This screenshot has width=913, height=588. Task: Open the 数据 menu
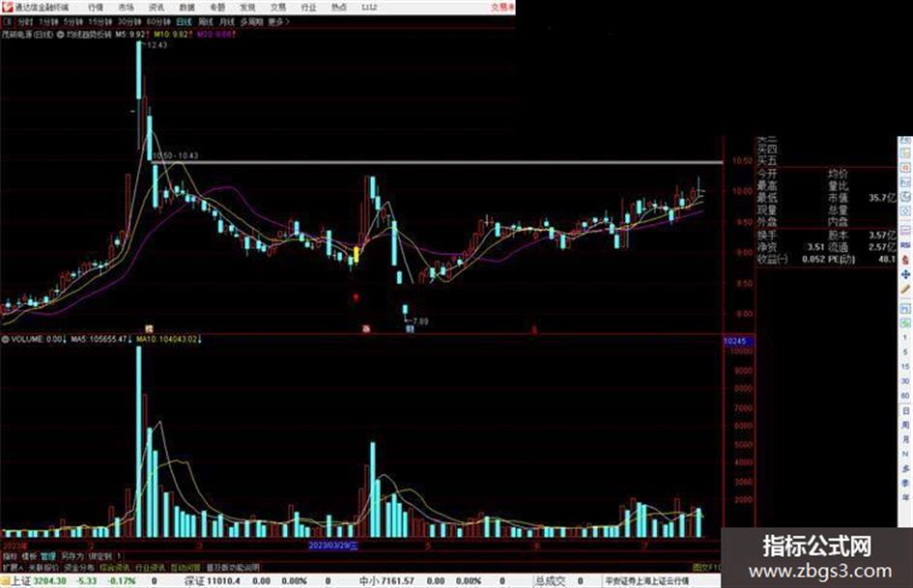[x=186, y=7]
